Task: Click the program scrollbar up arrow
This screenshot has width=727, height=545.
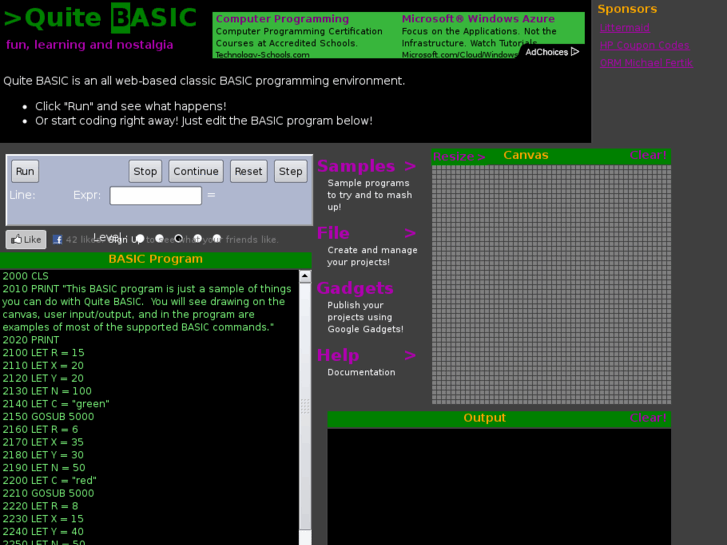Action: 305,276
